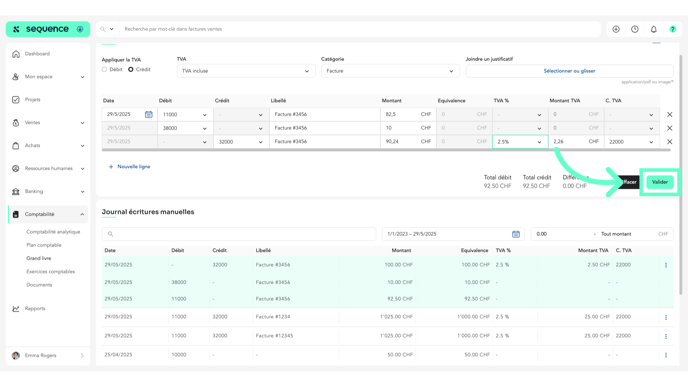Click the plus circle icon in top bar
The height and width of the screenshot is (387, 688).
pos(616,29)
